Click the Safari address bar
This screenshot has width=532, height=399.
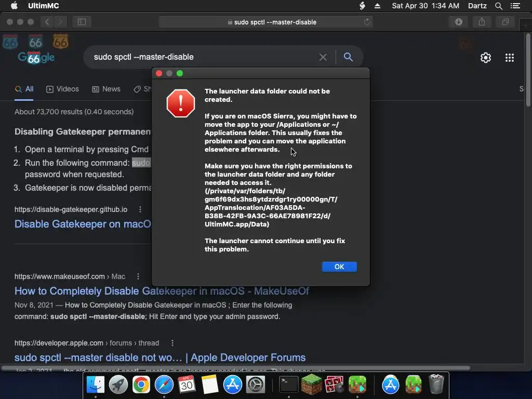point(265,22)
